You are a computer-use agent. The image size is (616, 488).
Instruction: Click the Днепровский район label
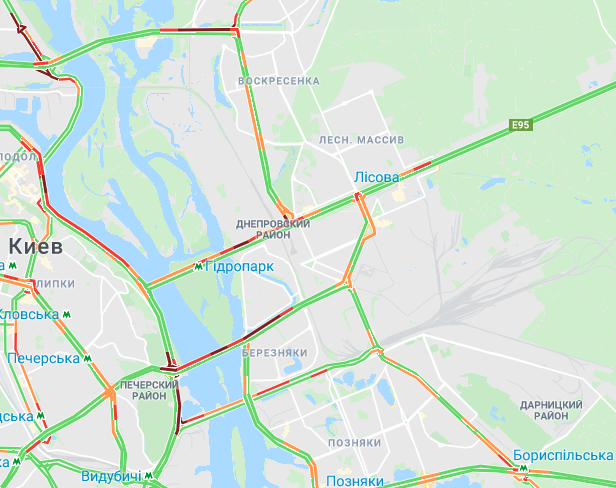click(273, 229)
